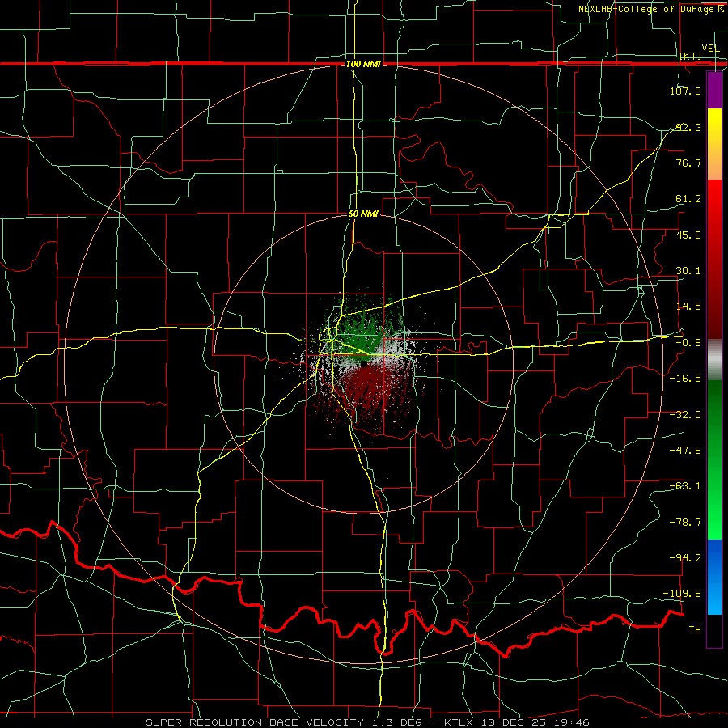
Task: Select the 92.3 value on velocity scale
Action: click(x=688, y=127)
